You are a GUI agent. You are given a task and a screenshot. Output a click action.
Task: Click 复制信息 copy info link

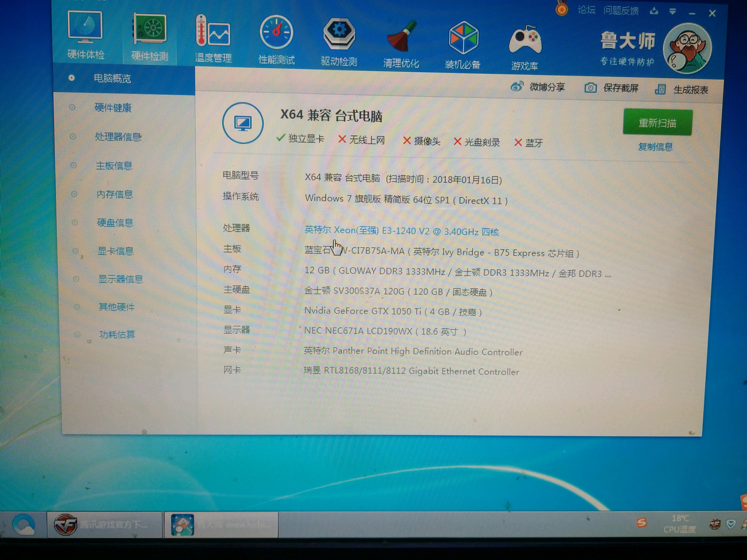655,147
